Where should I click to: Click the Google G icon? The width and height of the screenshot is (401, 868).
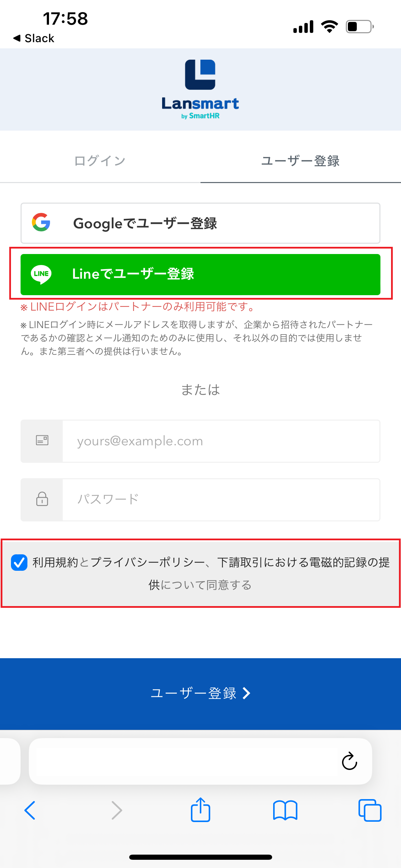pos(41,222)
